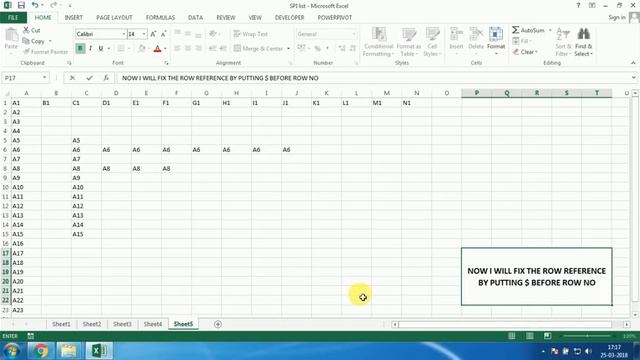Click the Insert cells icon
Image resolution: width=640 pixels, height=360 pixels.
click(x=456, y=34)
